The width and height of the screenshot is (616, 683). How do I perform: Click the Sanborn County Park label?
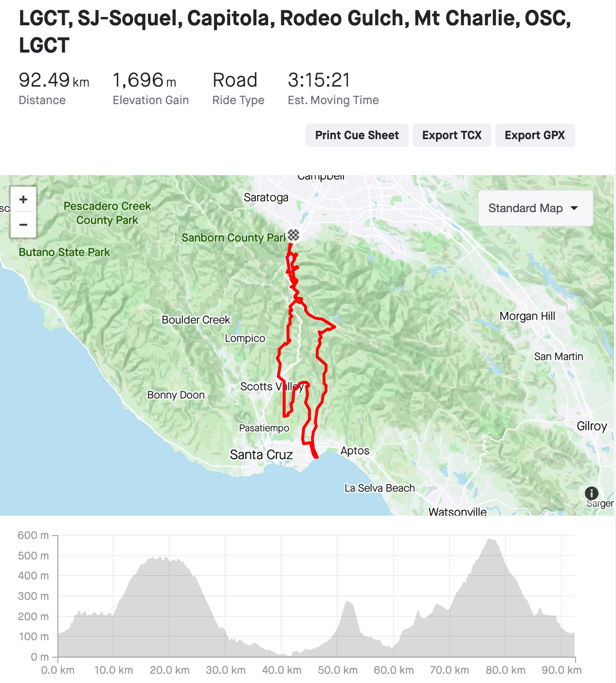(234, 238)
